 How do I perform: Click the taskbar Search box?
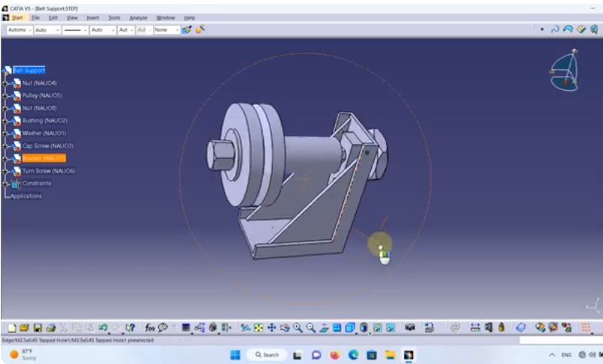pos(267,355)
